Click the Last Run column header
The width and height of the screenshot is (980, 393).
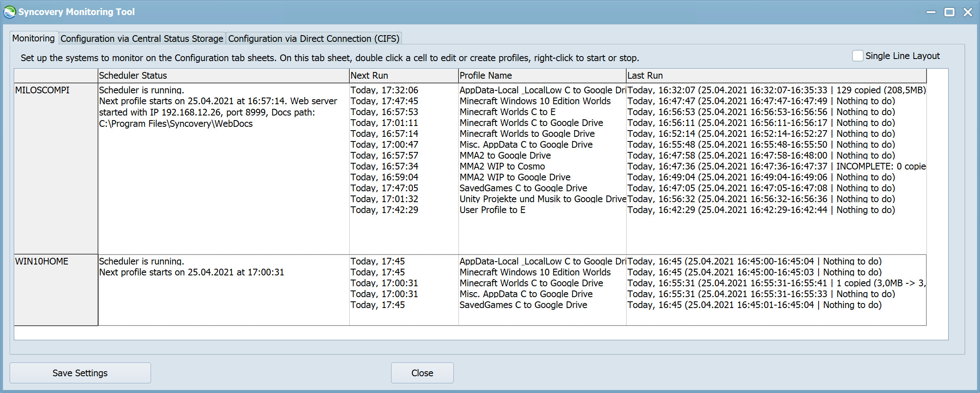click(x=644, y=75)
